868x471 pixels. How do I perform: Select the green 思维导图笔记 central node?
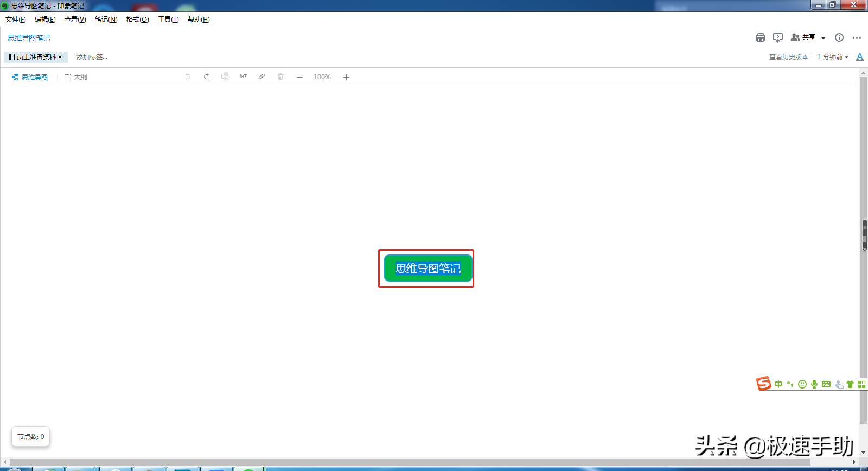(x=428, y=268)
